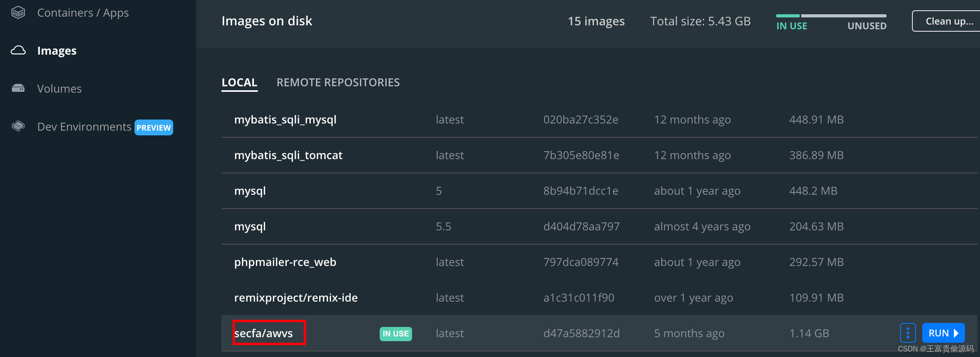Filter images by IN USE
980x357 pixels.
click(x=791, y=26)
